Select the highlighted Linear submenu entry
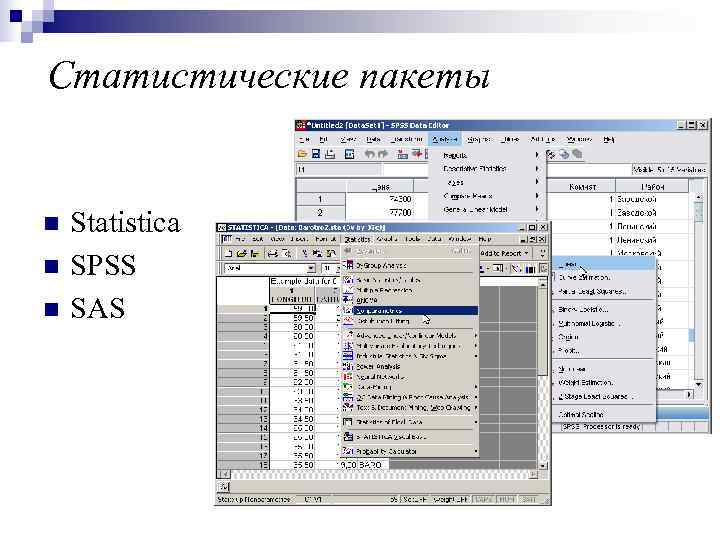Image resolution: width=720 pixels, height=540 pixels. point(604,264)
